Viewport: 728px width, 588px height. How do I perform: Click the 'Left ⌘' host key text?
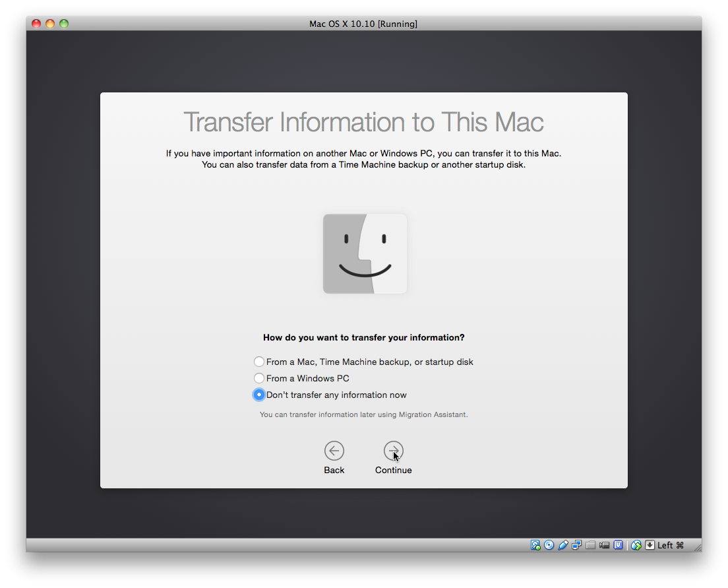(x=671, y=545)
